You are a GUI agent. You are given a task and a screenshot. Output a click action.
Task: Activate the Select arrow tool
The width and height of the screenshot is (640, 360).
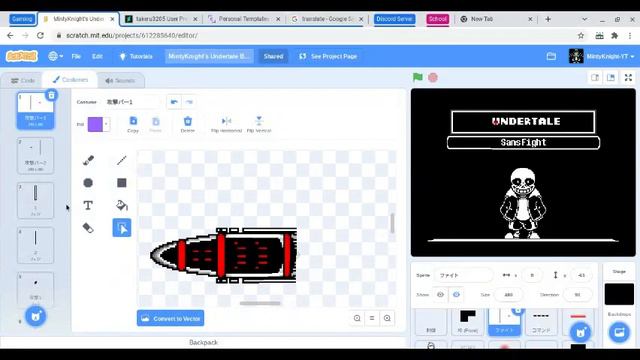[122, 228]
